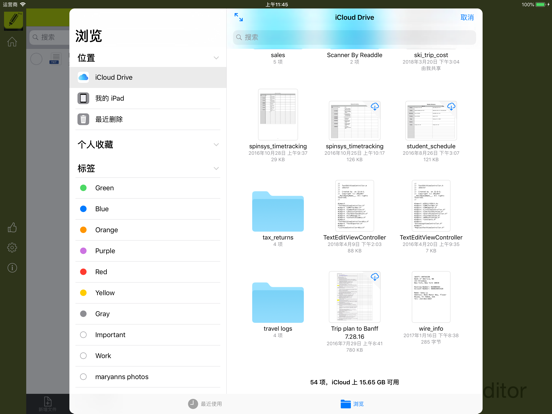Select iCloud Drive cloud location
The height and width of the screenshot is (414, 552).
148,77
